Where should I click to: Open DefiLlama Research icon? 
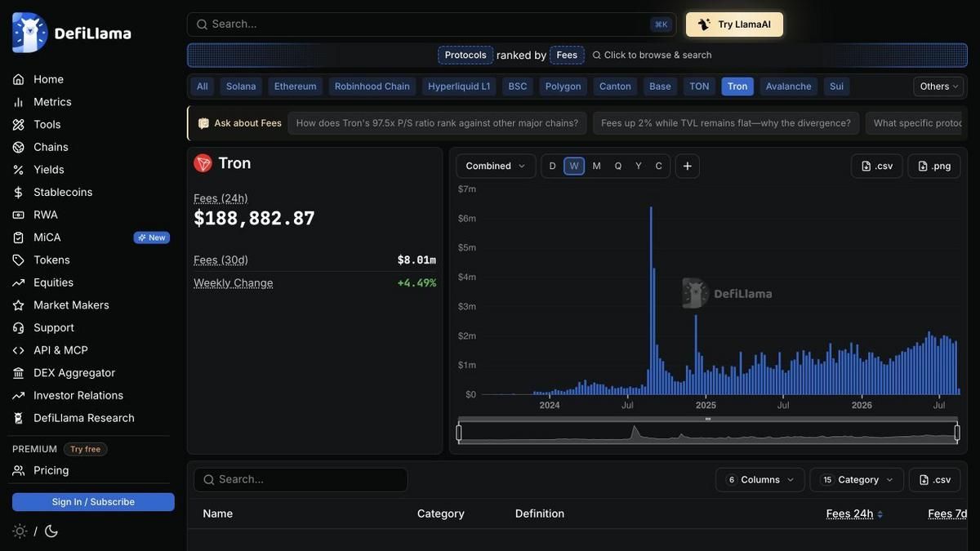(19, 418)
